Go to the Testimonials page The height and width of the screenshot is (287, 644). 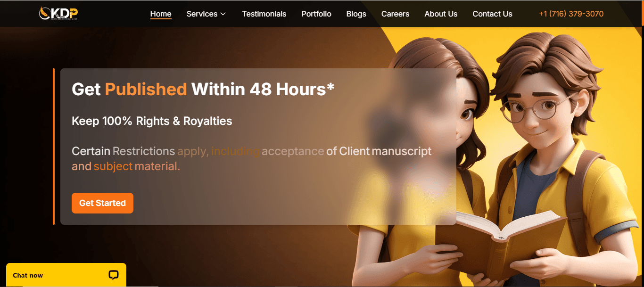(x=264, y=14)
